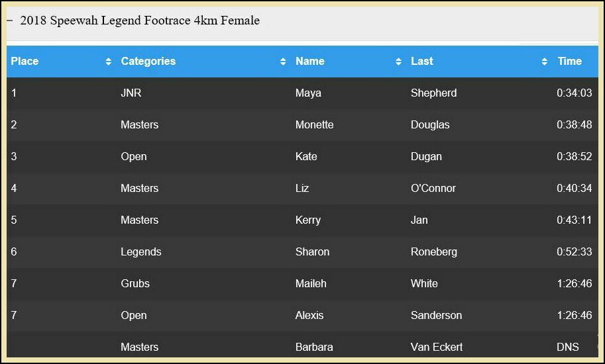Click the race title heading text
This screenshot has height=364, width=605.
tap(140, 21)
